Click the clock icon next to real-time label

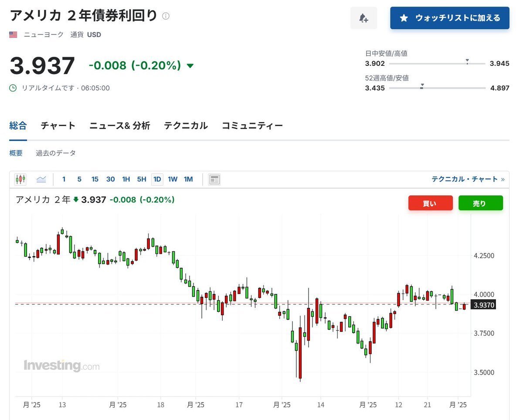pyautogui.click(x=13, y=88)
